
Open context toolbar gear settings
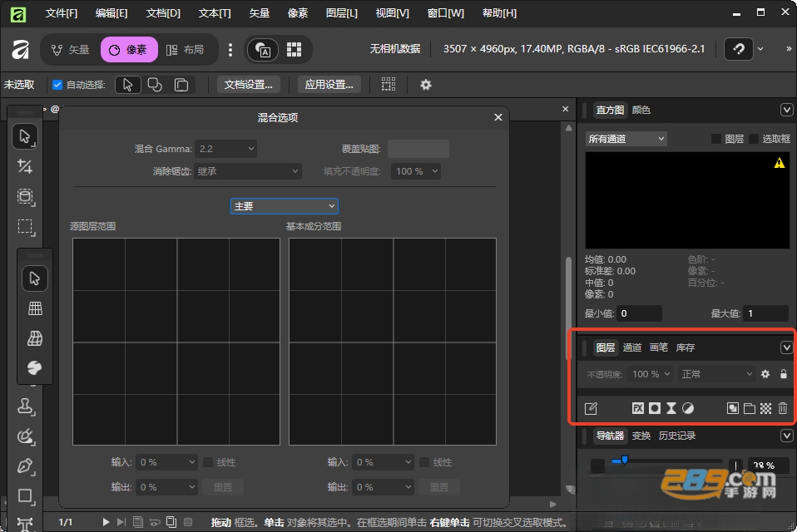(x=425, y=85)
